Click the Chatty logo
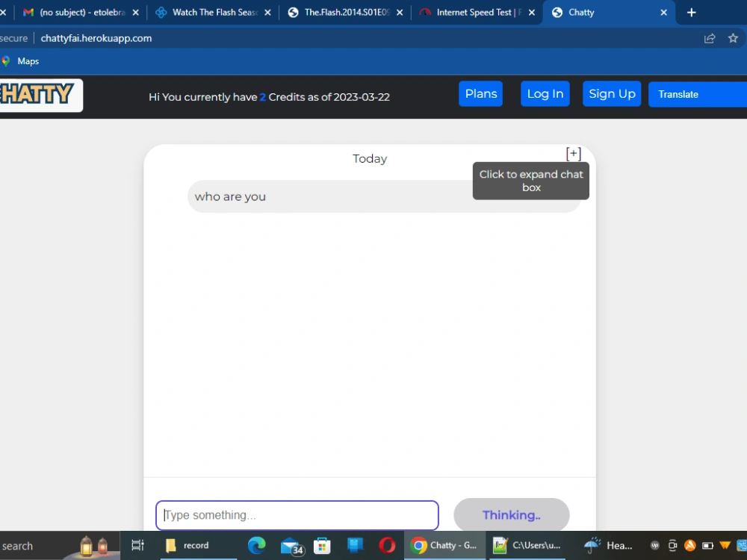The image size is (747, 560). pyautogui.click(x=40, y=95)
